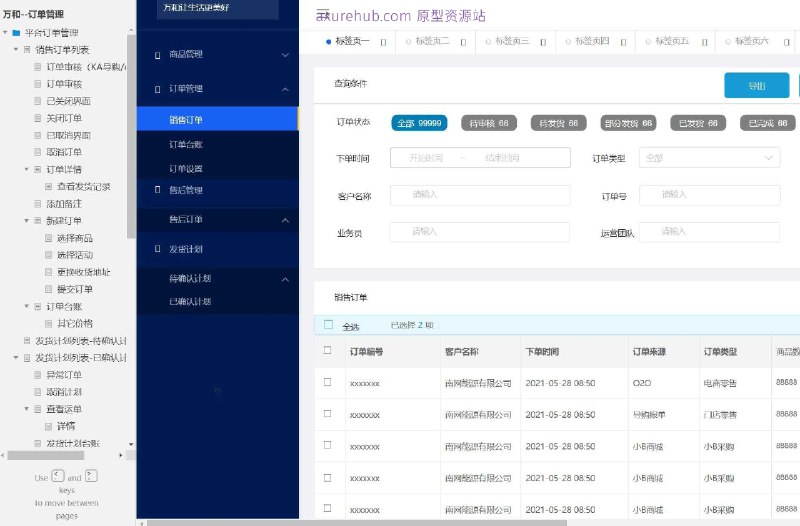The width and height of the screenshot is (800, 526).
Task: Click the page icon beside 添加备注
Action: point(37,204)
